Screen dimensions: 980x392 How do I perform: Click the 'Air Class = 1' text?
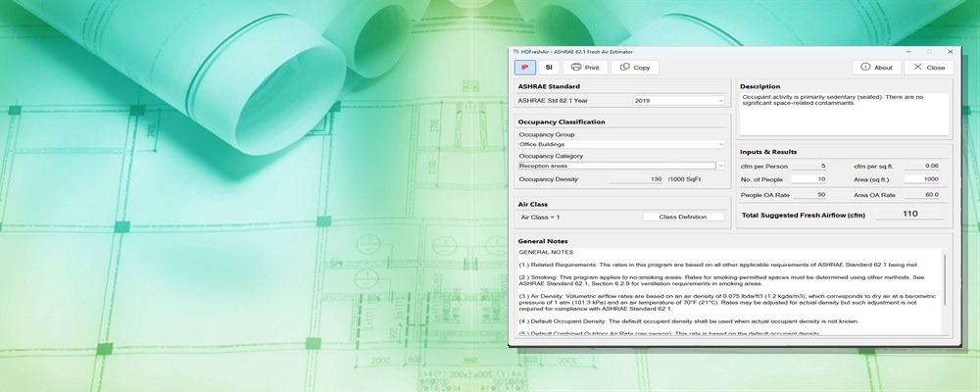point(541,217)
